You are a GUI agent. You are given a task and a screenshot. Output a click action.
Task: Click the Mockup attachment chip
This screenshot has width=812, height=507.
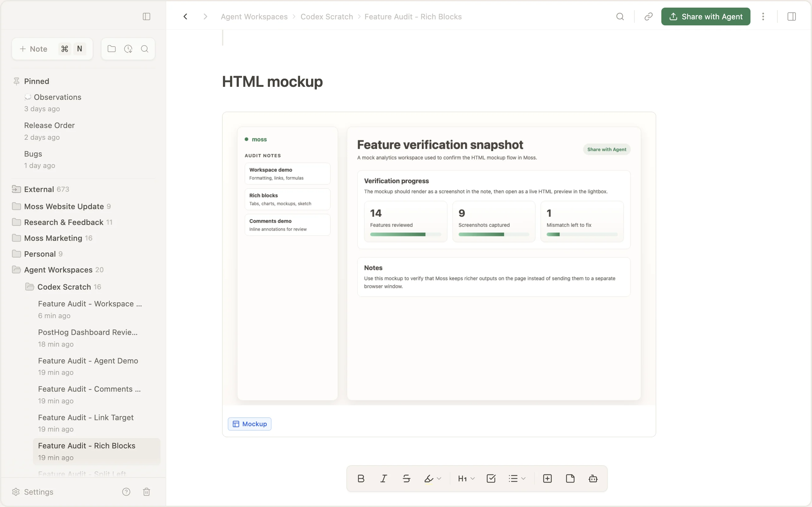tap(249, 424)
